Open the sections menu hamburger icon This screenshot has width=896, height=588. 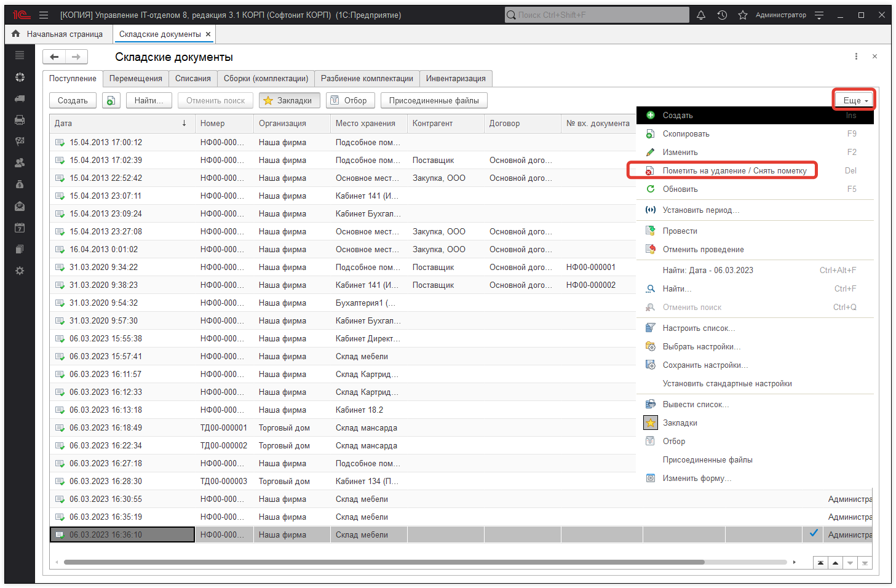click(44, 15)
